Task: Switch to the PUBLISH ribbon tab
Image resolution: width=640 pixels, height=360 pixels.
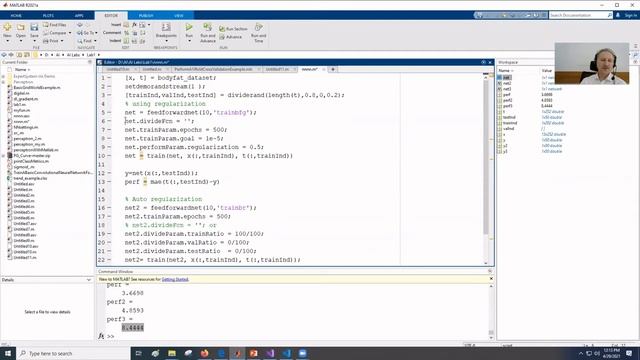Action: (146, 16)
